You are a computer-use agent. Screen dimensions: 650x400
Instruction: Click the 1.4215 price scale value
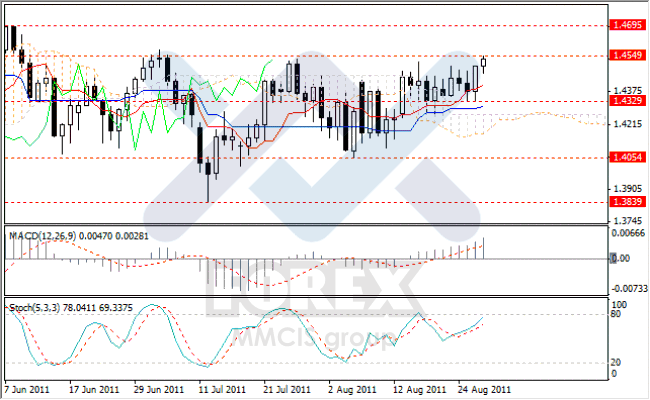pyautogui.click(x=628, y=124)
